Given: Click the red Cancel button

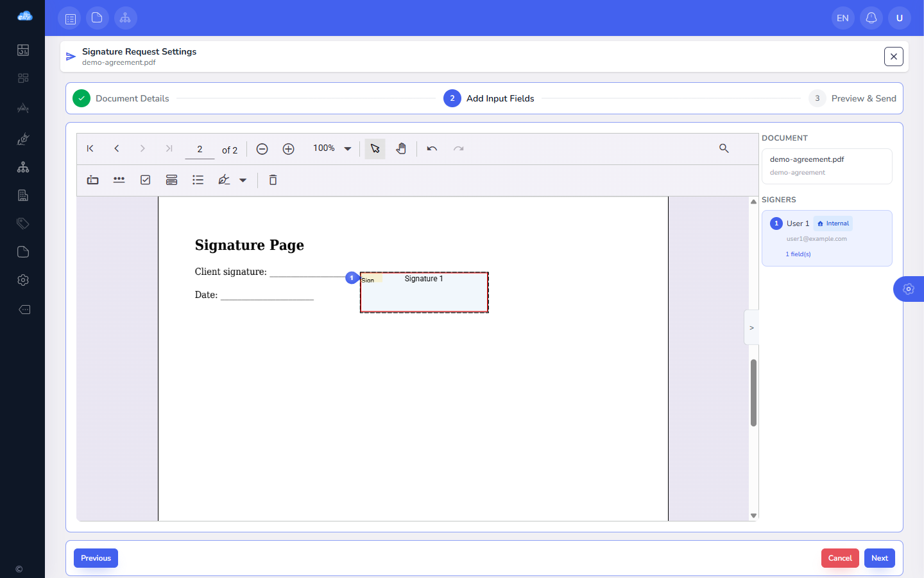Looking at the screenshot, I should [x=840, y=558].
